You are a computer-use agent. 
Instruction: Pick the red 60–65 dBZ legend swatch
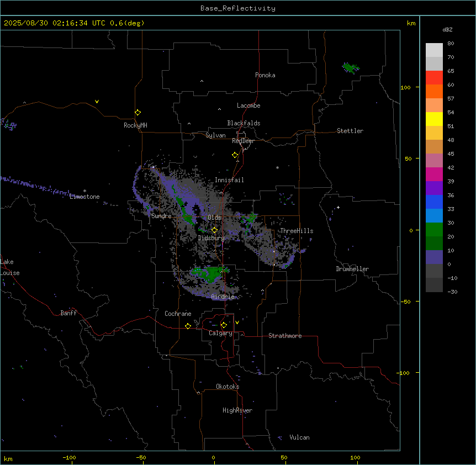click(434, 78)
